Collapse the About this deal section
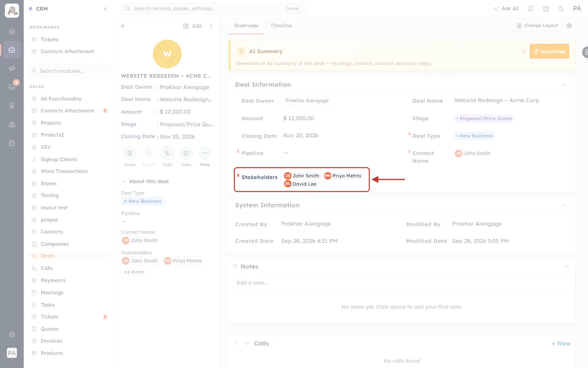 [123, 182]
